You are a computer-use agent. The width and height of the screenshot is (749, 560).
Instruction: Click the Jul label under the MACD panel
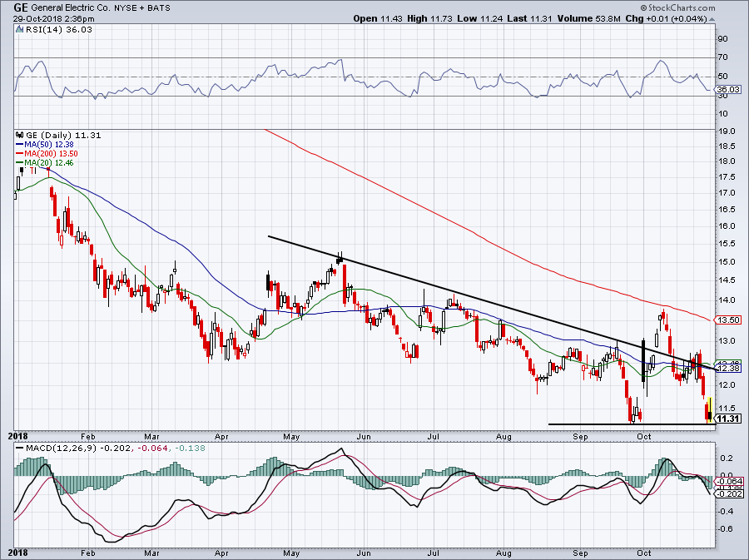pos(433,553)
